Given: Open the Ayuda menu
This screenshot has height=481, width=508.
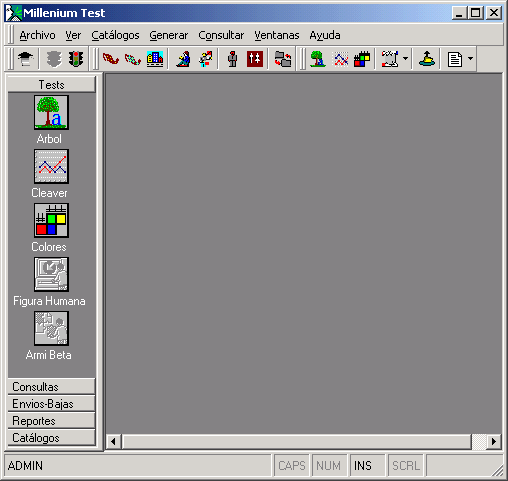Looking at the screenshot, I should pyautogui.click(x=325, y=35).
